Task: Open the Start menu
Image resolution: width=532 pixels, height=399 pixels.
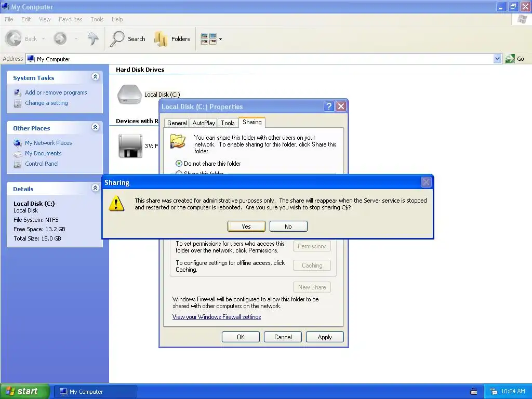Action: point(24,391)
